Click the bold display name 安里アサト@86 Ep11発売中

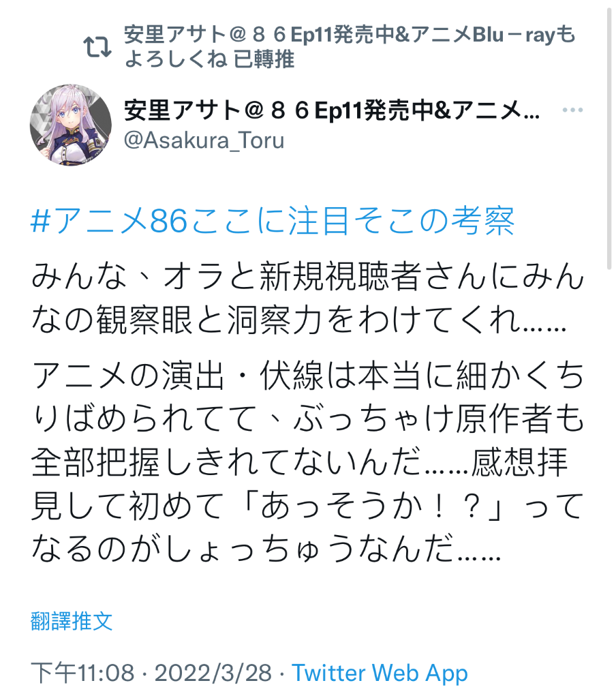click(x=332, y=110)
